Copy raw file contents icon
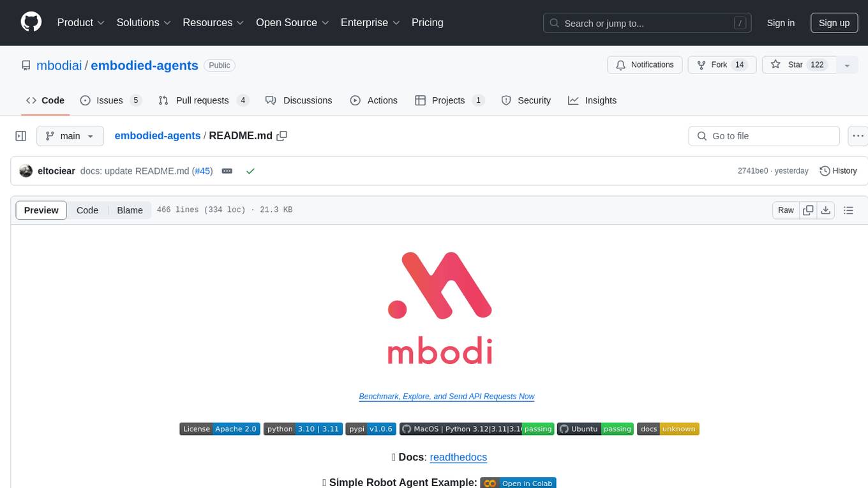This screenshot has width=868, height=488. 808,210
